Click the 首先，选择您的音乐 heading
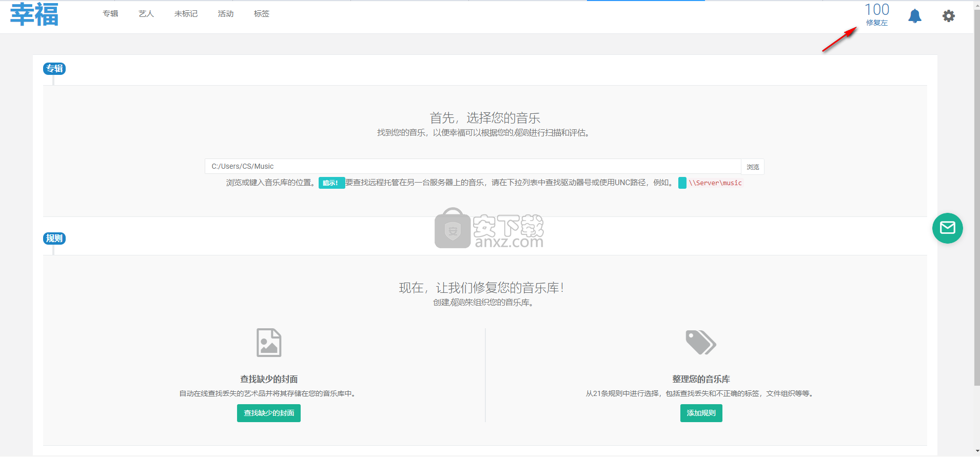 (x=485, y=118)
